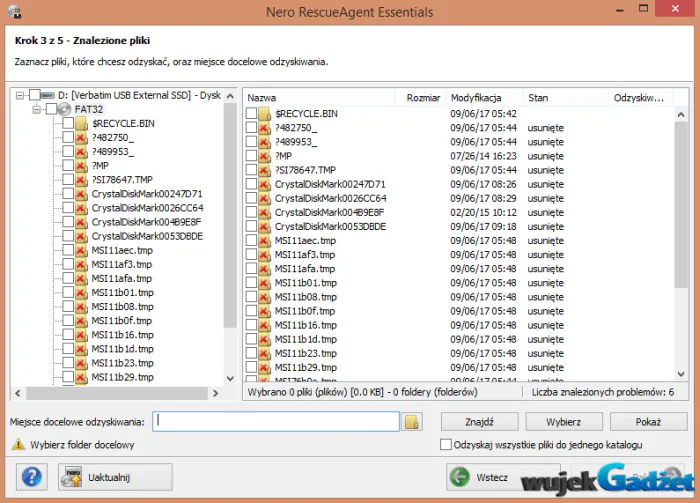Select MSI11b08.tmp name in the tree
The height and width of the screenshot is (503, 700).
tap(122, 307)
